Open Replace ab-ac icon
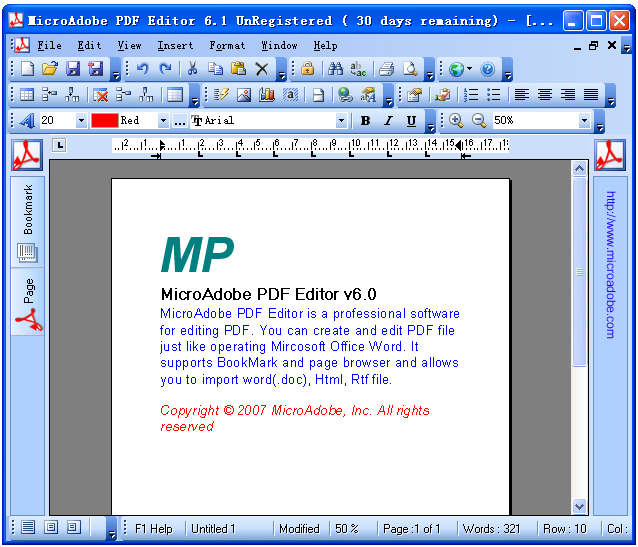638x547 pixels. (x=358, y=69)
